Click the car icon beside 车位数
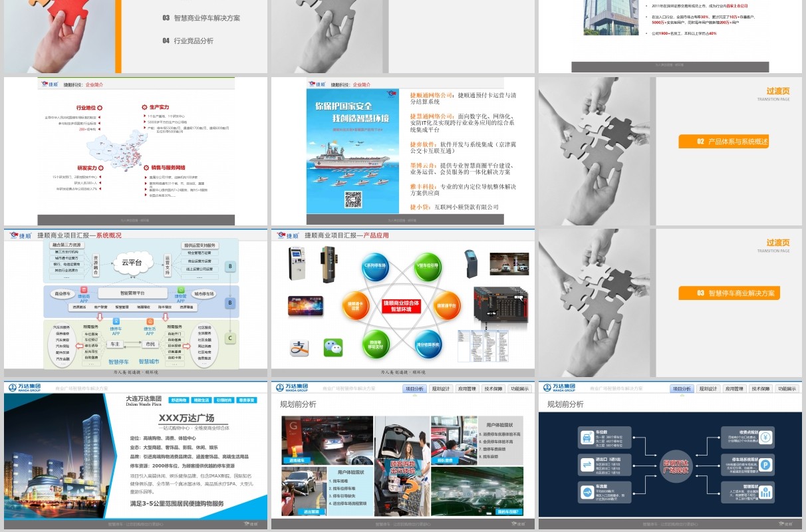 click(588, 437)
